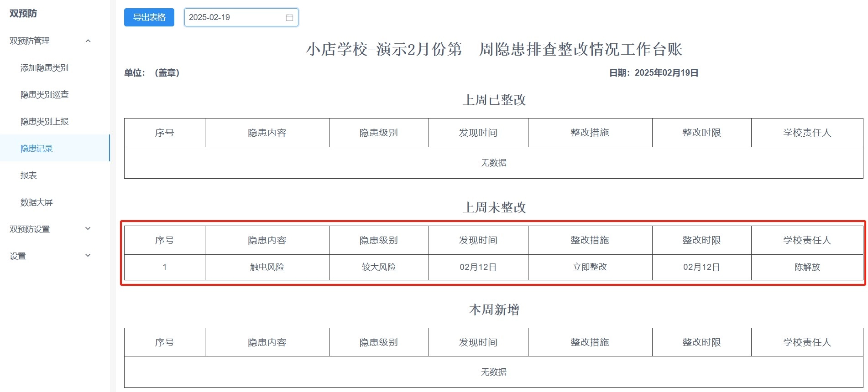
Task: Open the 添加隐患类别 menu item
Action: click(44, 68)
